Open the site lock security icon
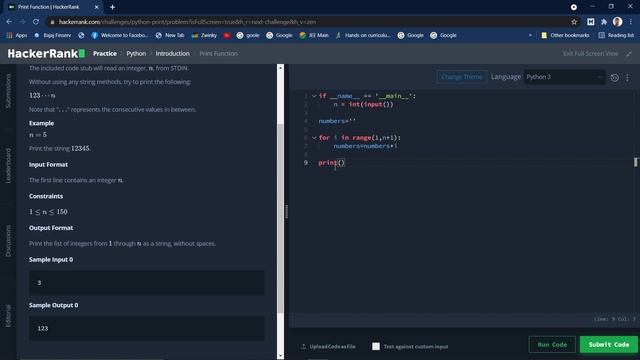The width and height of the screenshot is (640, 360). [52, 22]
